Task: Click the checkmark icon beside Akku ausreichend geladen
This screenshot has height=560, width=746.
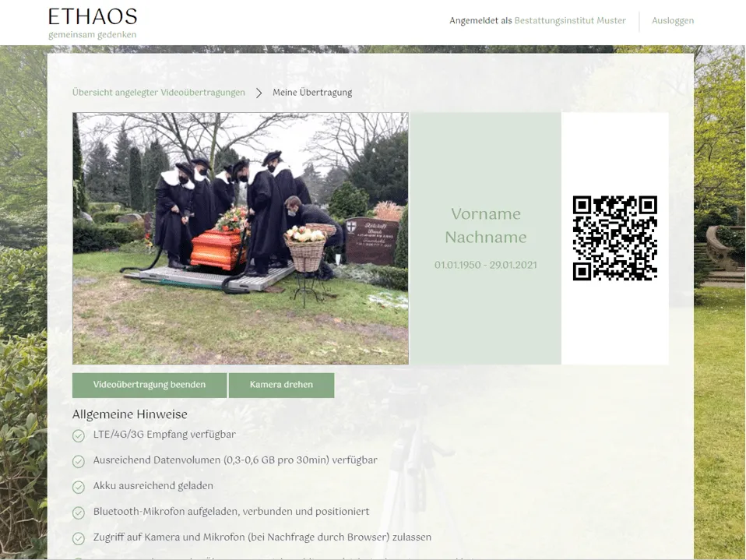Action: (79, 487)
